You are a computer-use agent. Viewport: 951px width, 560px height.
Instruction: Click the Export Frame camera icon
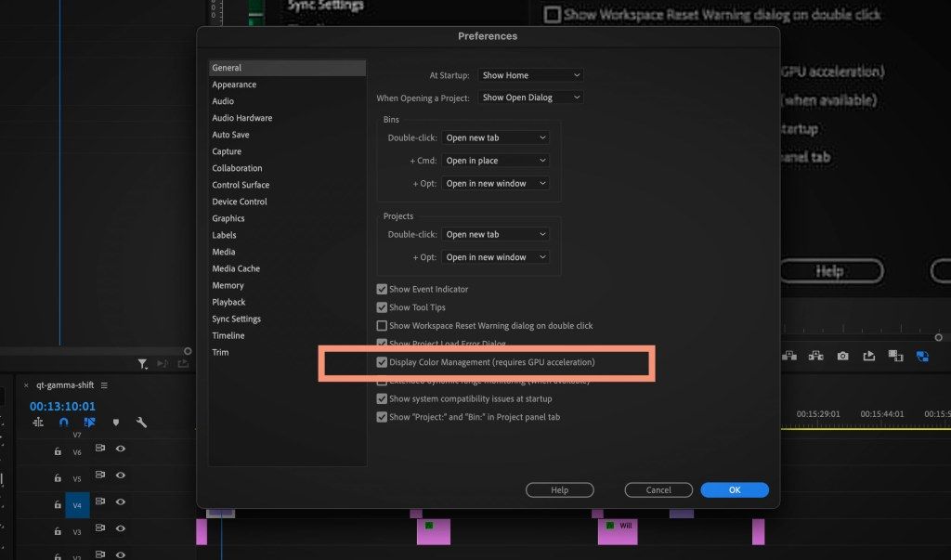point(842,356)
